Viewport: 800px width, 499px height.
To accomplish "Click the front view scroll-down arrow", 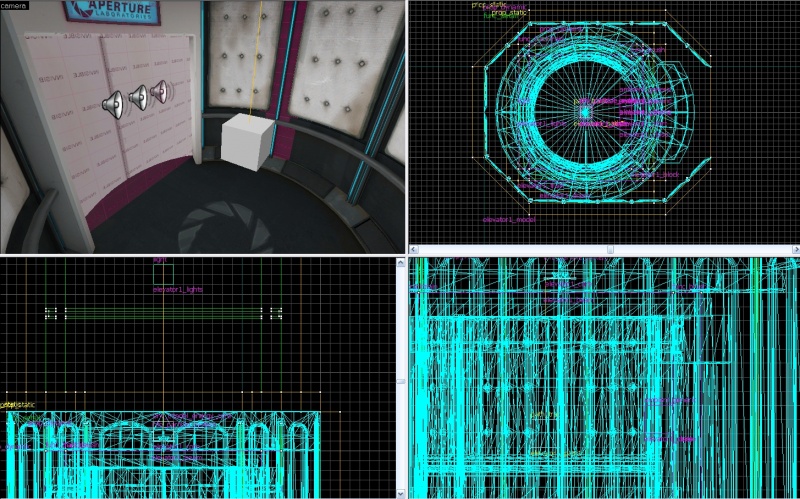I will coord(401,493).
